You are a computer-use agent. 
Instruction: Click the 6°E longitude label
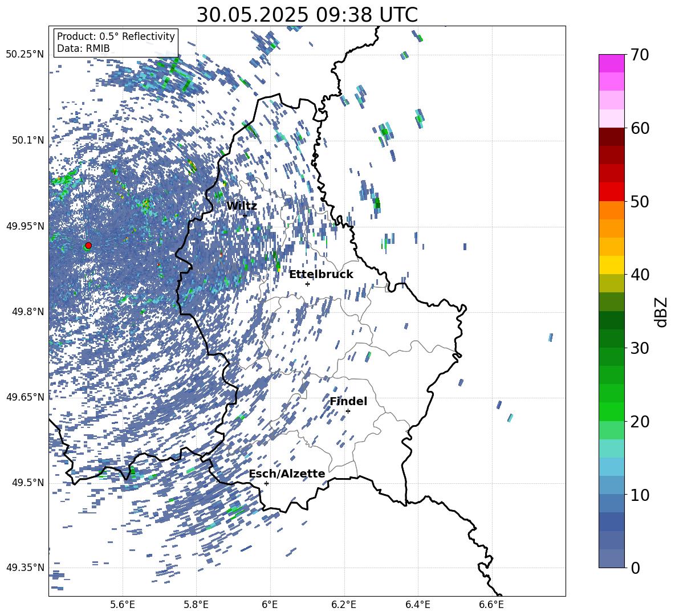coord(270,605)
